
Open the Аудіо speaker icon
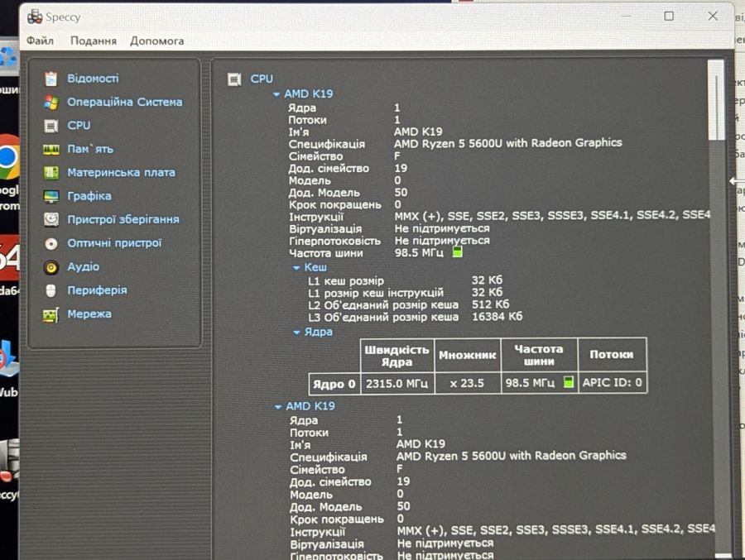click(50, 267)
